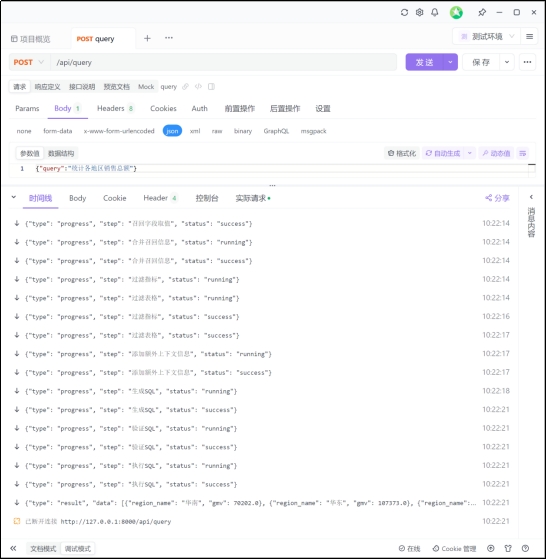Select the form-data body type
The width and height of the screenshot is (547, 559).
(x=57, y=131)
